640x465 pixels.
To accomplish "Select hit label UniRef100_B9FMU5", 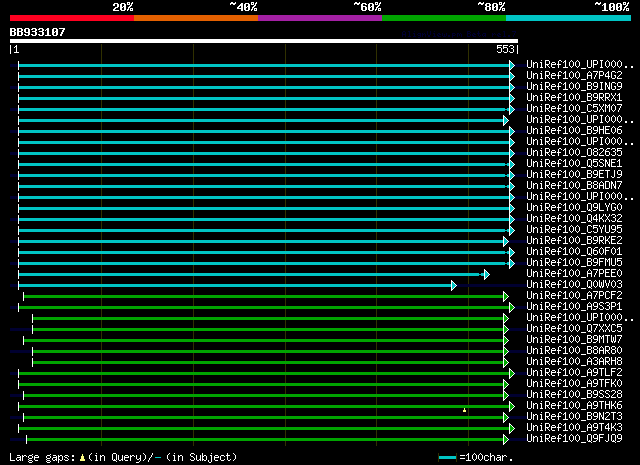I will pos(574,263).
